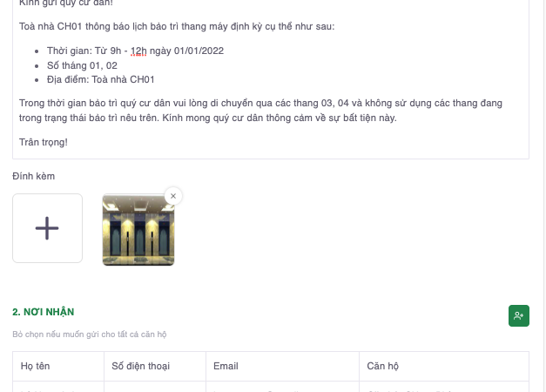
Task: Click the Trân trọng! closing line
Action: (44, 142)
